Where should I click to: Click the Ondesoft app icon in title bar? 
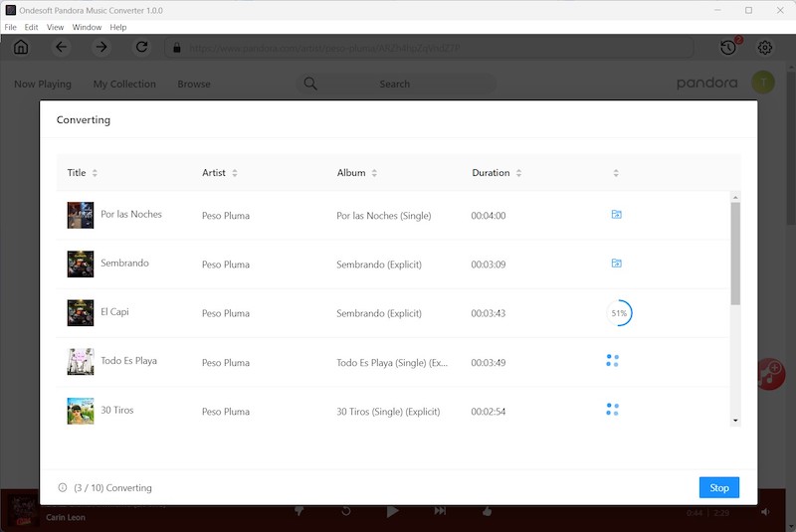coord(10,10)
